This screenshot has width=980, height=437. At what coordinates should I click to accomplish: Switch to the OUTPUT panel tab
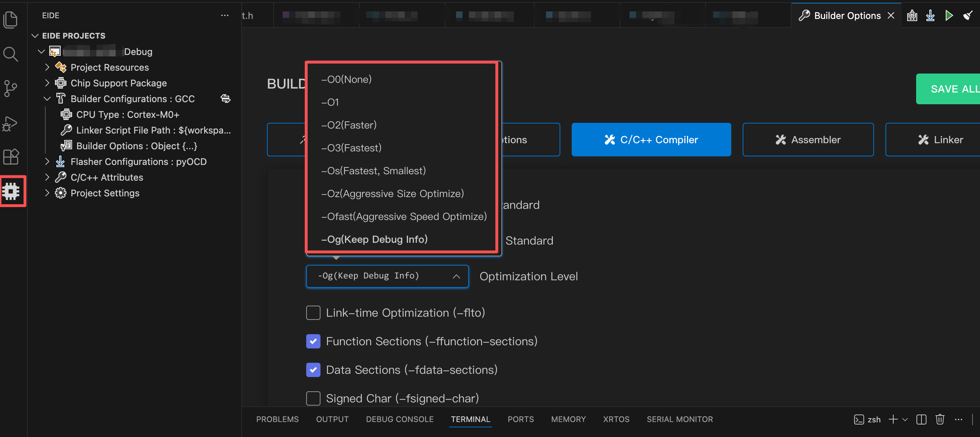(x=332, y=419)
